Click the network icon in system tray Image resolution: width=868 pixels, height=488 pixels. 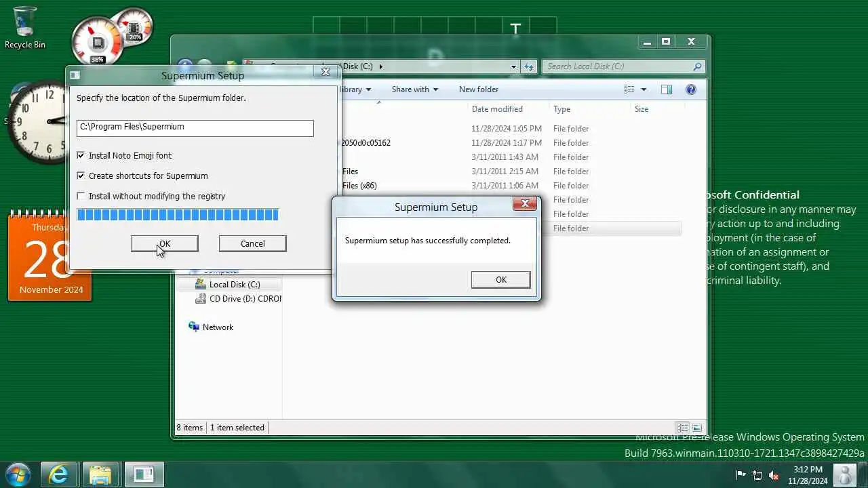point(757,475)
